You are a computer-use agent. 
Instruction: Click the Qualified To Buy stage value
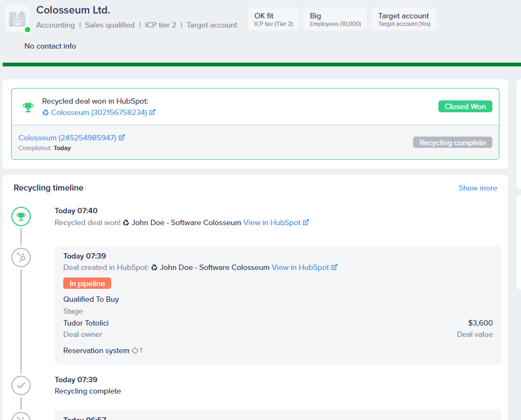91,300
